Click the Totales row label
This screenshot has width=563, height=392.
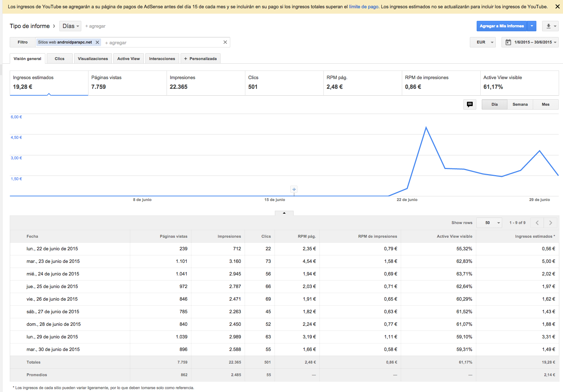pyautogui.click(x=33, y=362)
